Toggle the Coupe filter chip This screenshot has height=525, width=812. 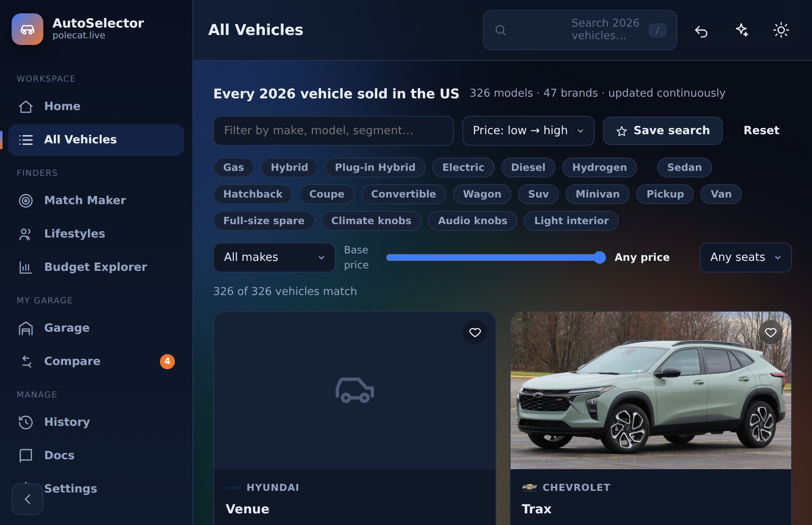tap(327, 194)
